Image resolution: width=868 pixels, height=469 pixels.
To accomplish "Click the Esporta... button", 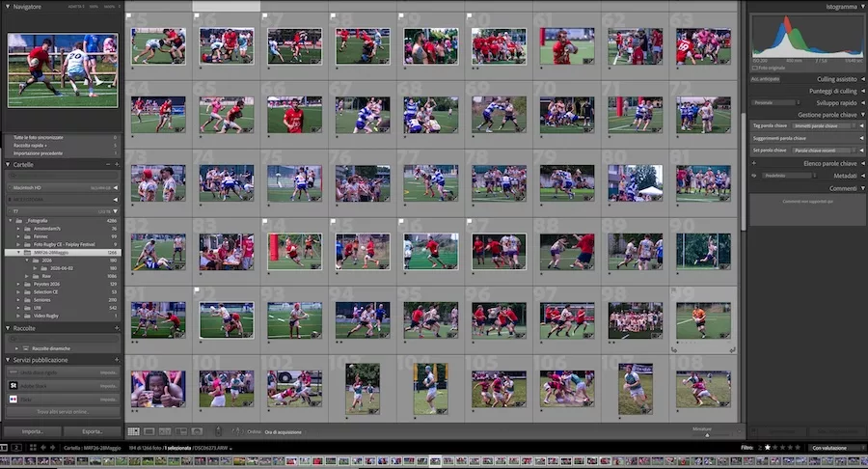I will click(x=93, y=431).
